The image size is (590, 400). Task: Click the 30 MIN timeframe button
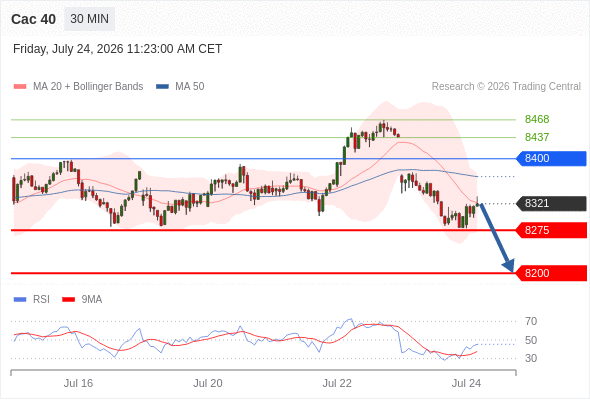click(x=90, y=19)
